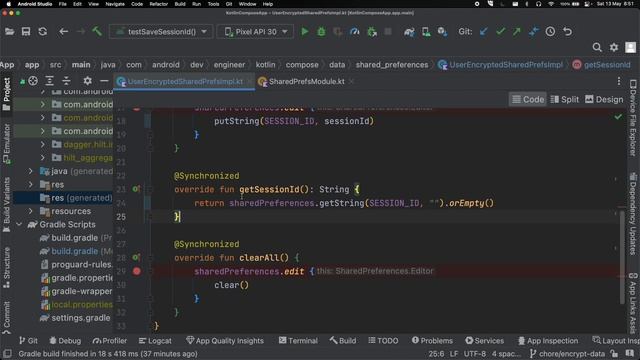Expand the res folder

tap(31, 184)
